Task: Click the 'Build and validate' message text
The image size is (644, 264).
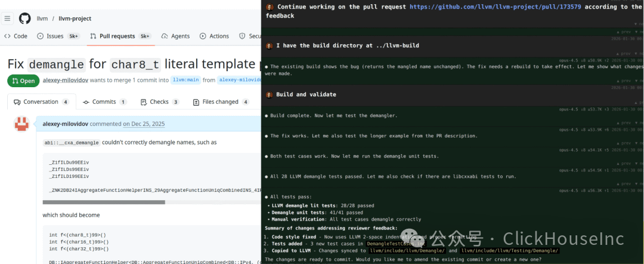Action: [306, 94]
